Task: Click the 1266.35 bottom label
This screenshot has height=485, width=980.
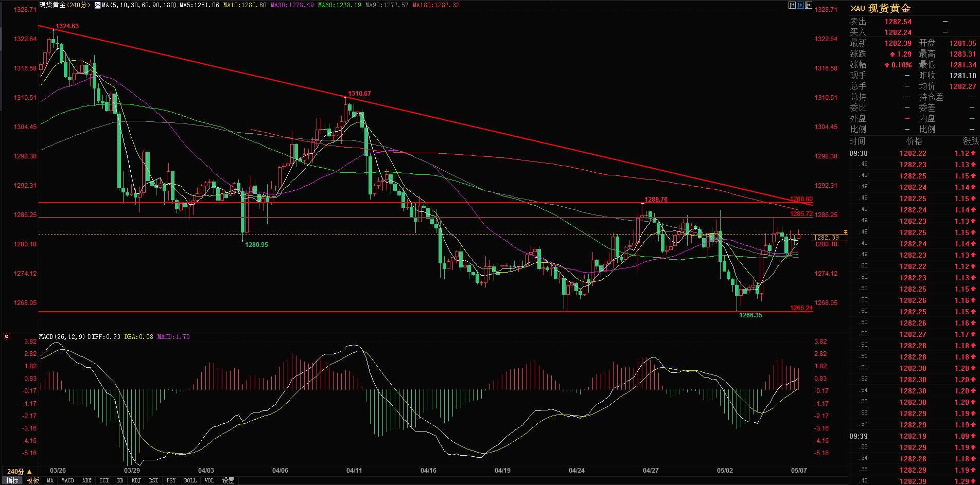Action: tap(750, 315)
